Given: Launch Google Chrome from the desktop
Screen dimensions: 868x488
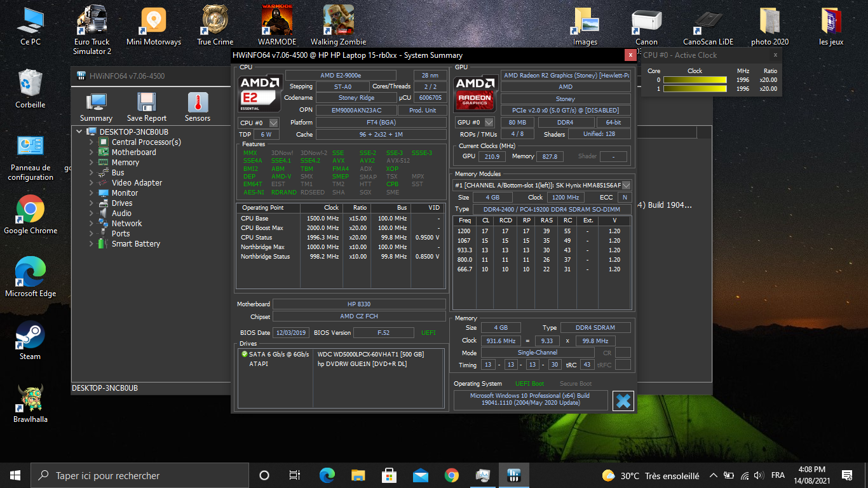Looking at the screenshot, I should click(x=31, y=215).
